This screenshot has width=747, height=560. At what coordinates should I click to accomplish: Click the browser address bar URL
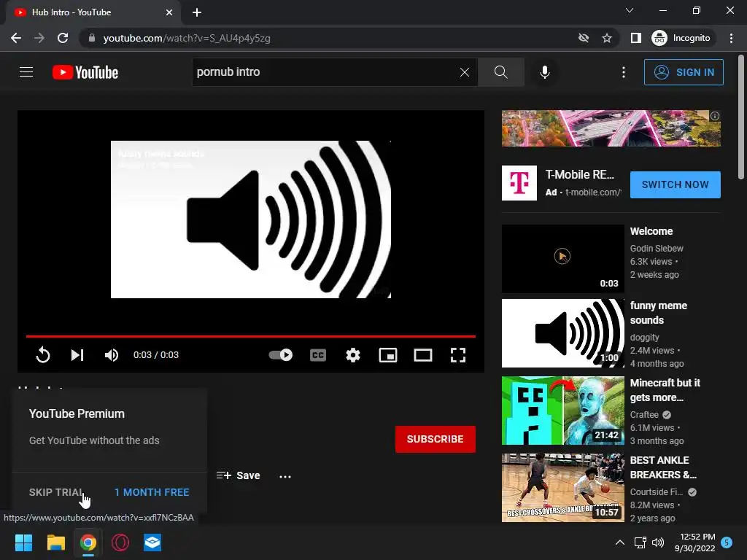pyautogui.click(x=187, y=38)
